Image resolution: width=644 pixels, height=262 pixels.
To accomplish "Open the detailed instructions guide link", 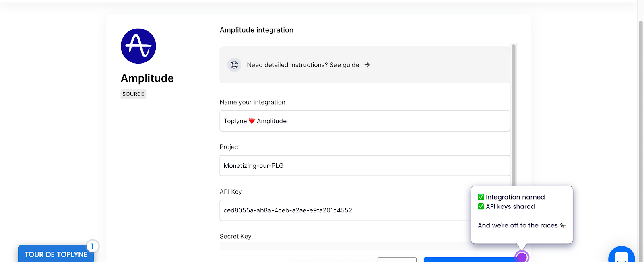I will (x=303, y=65).
